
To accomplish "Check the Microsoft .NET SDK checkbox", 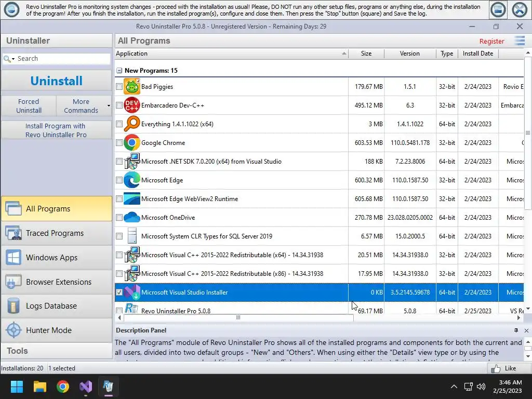I will pos(119,161).
